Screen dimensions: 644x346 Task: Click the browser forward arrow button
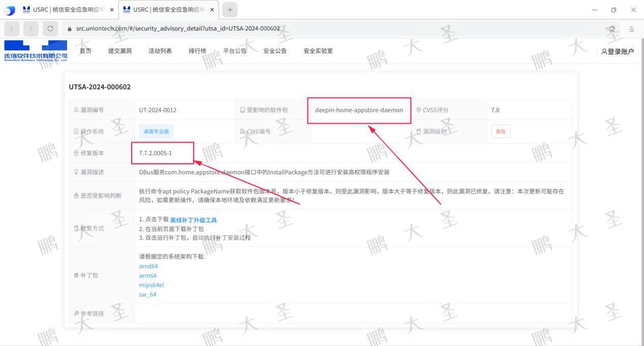pos(31,28)
